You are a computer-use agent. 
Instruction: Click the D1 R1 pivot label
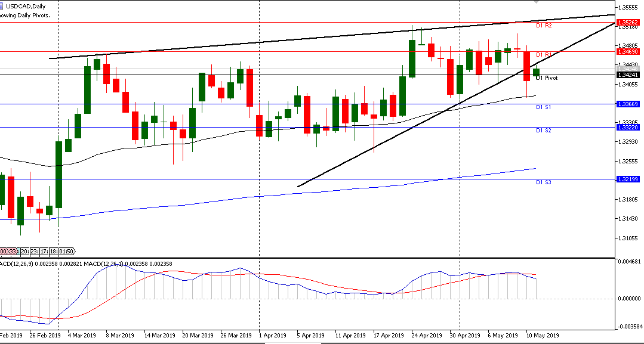[x=544, y=55]
